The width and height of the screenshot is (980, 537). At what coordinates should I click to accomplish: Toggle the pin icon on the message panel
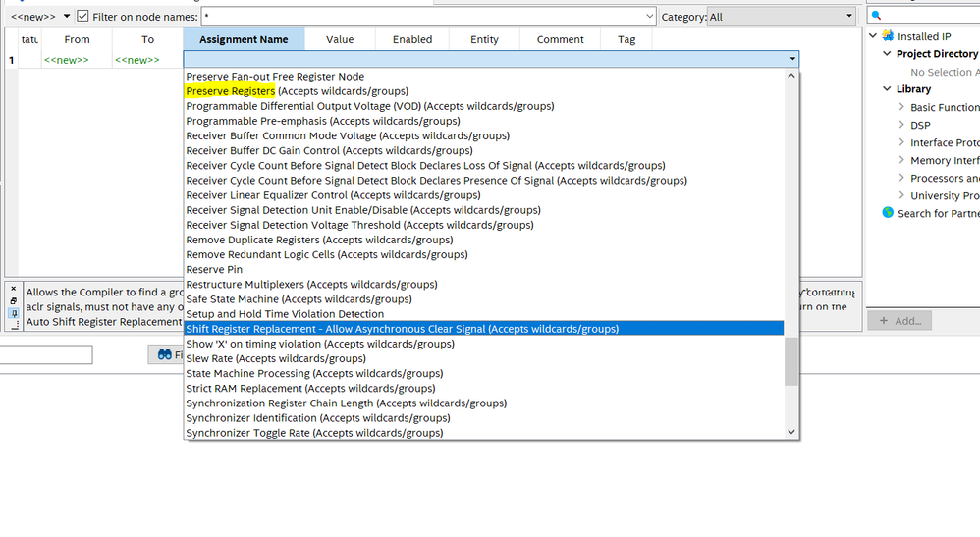14,313
